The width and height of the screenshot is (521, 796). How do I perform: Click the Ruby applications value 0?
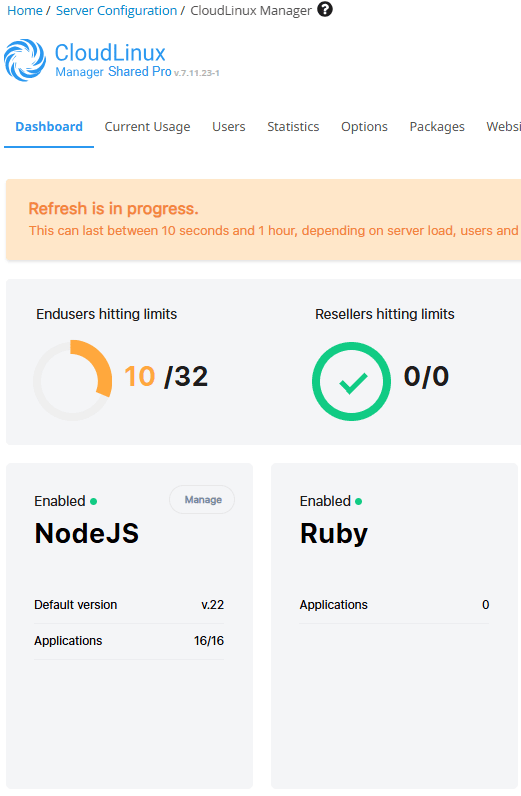485,605
